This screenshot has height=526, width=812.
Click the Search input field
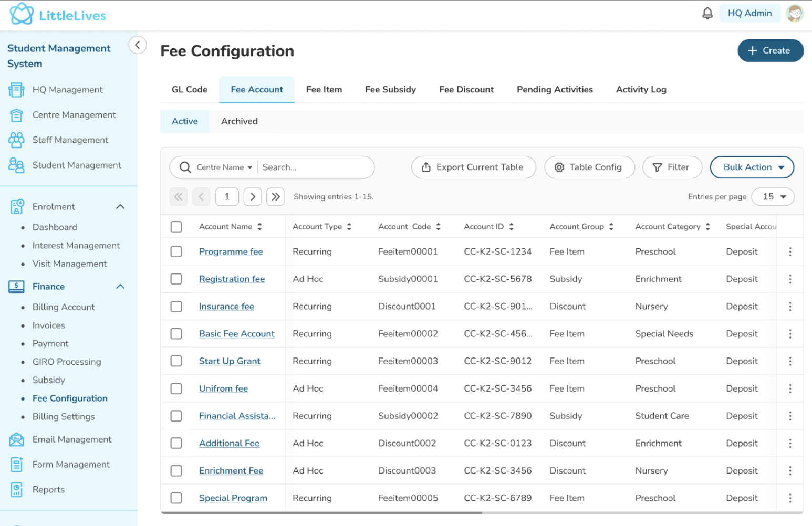[315, 167]
